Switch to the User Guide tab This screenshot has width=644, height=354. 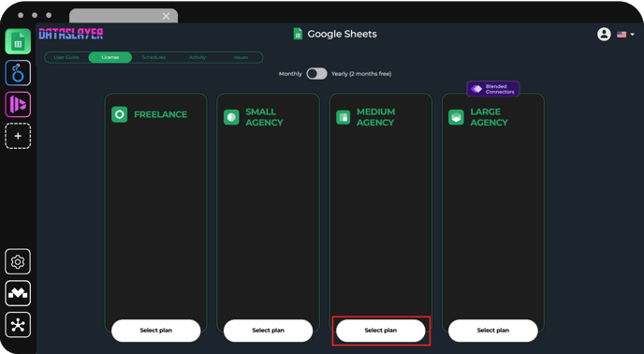pyautogui.click(x=66, y=57)
